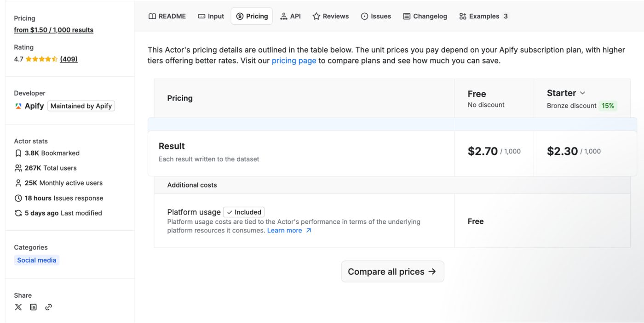Click Compare all prices button

click(392, 272)
